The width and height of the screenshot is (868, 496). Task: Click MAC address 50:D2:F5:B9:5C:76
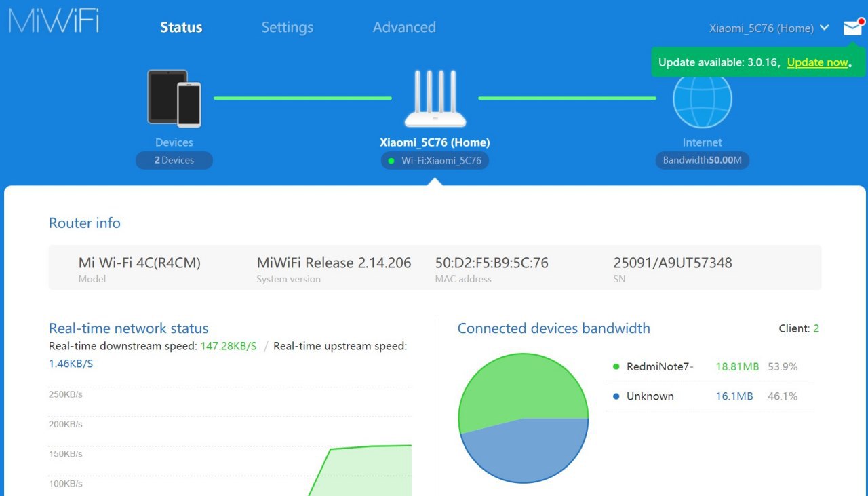coord(492,263)
